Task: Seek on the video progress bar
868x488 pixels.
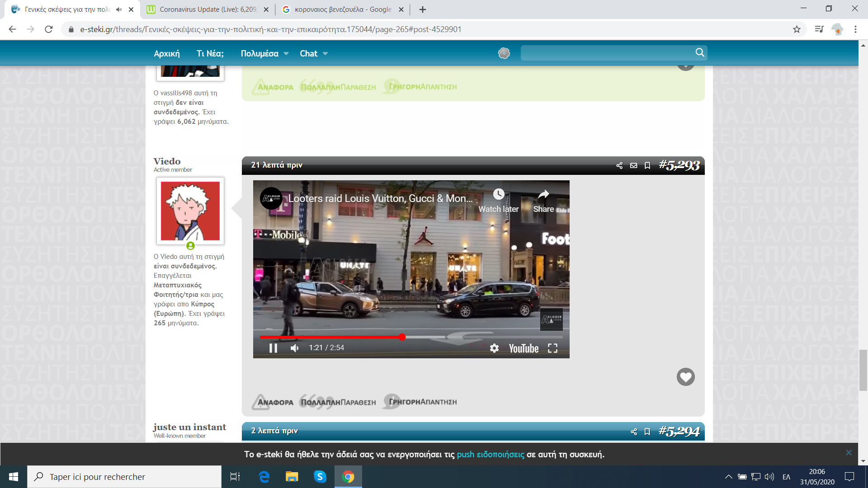Action: 411,337
